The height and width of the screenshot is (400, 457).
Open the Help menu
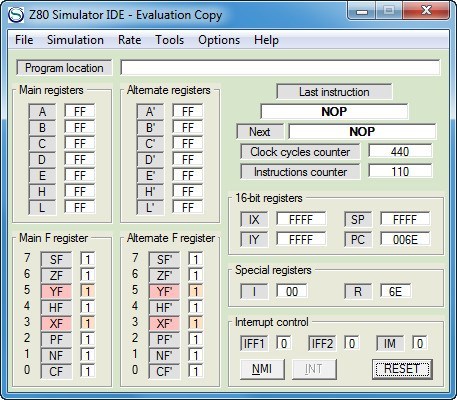tap(266, 40)
